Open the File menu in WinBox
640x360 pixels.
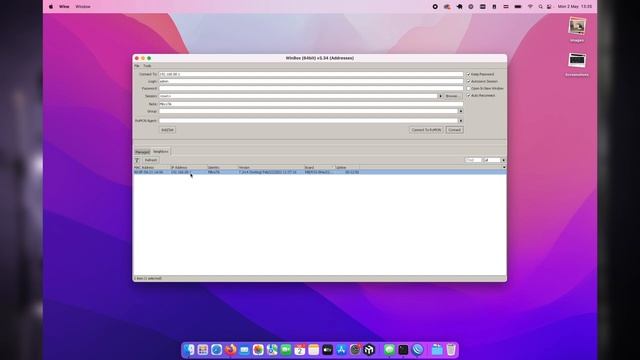[x=137, y=66]
